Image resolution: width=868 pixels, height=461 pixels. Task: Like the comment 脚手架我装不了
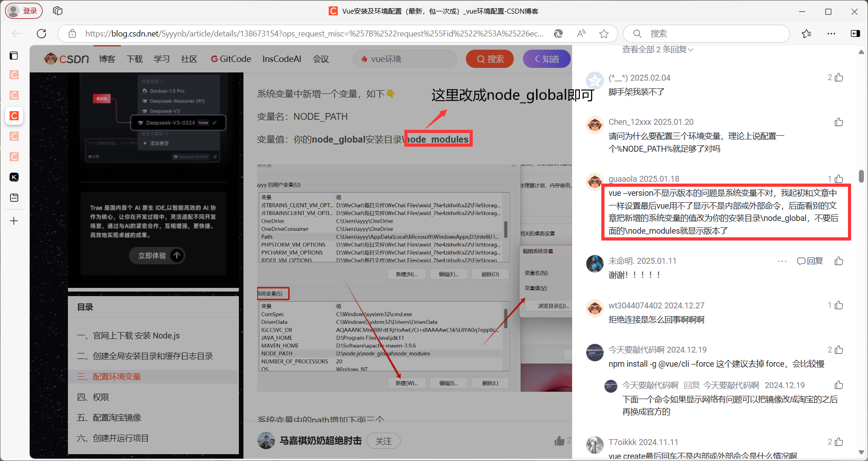coord(839,77)
